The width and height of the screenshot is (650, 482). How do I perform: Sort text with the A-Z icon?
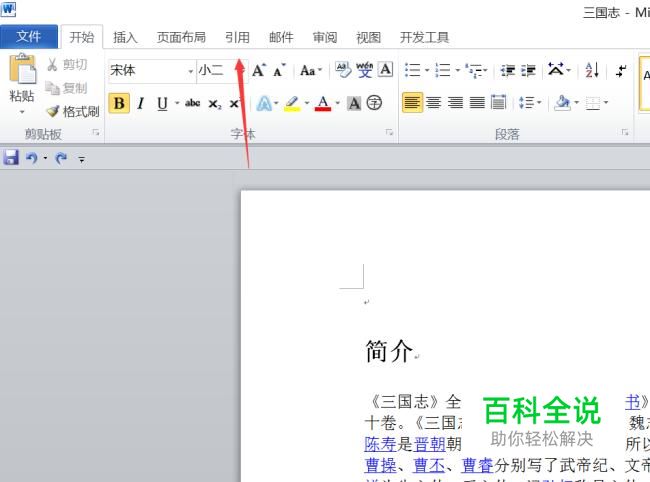tap(592, 70)
